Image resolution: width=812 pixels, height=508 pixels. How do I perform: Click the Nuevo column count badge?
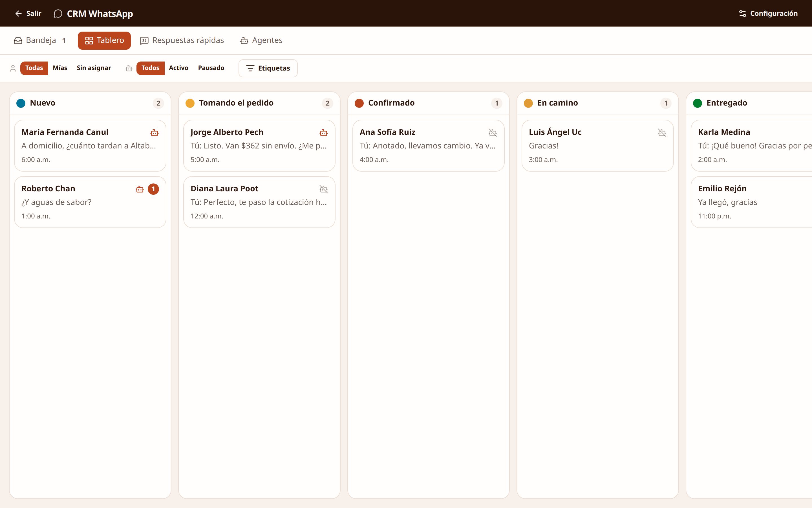158,103
